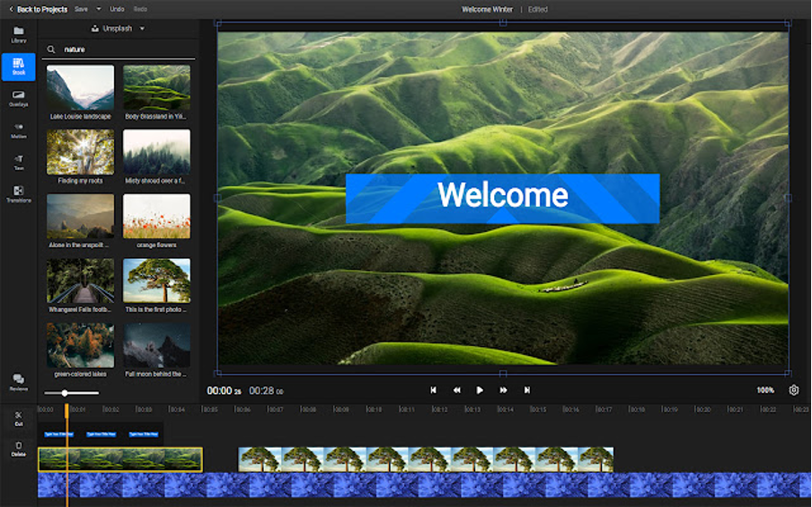Go Back to Projects
Viewport: 812px width, 507px height.
click(x=37, y=9)
